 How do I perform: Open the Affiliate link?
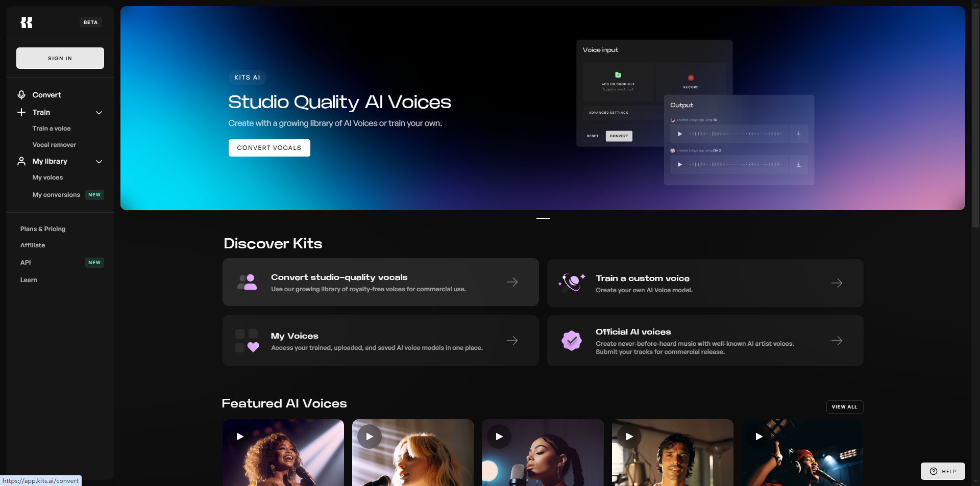pos(33,245)
